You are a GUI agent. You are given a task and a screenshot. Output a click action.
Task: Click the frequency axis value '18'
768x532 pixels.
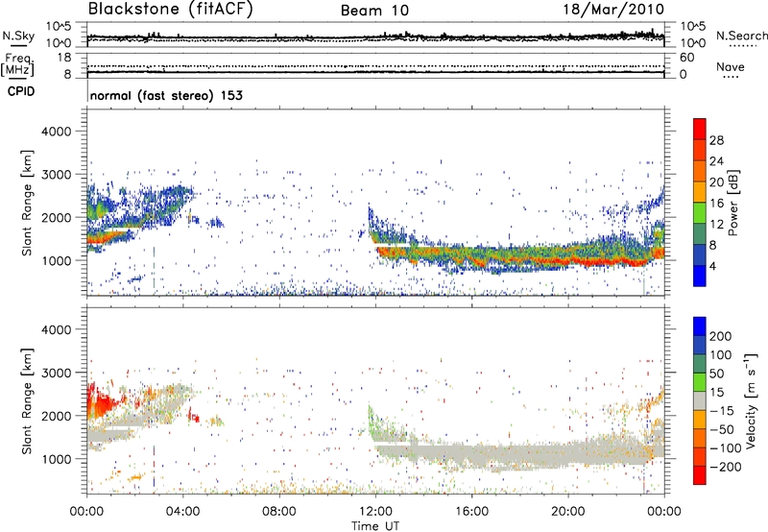tap(64, 58)
